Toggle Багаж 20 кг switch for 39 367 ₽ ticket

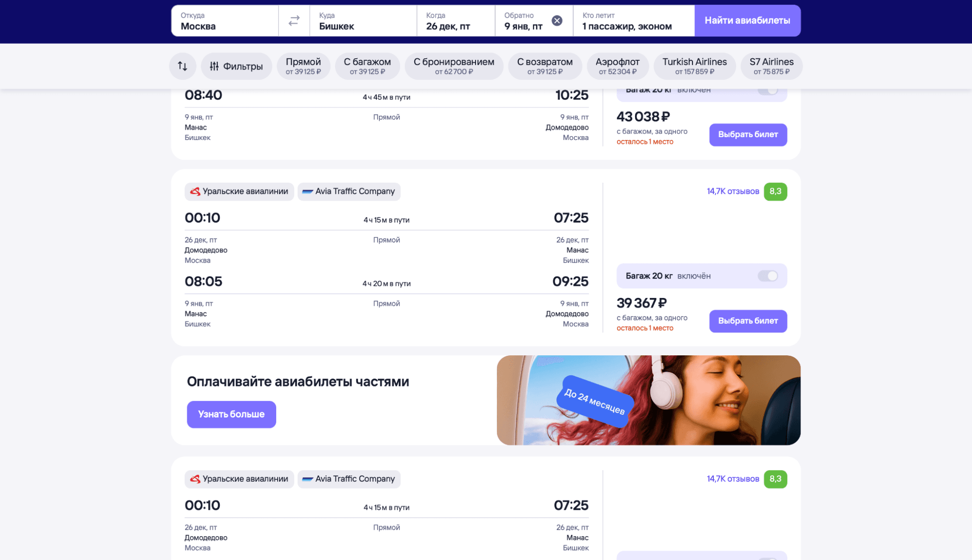[767, 276]
